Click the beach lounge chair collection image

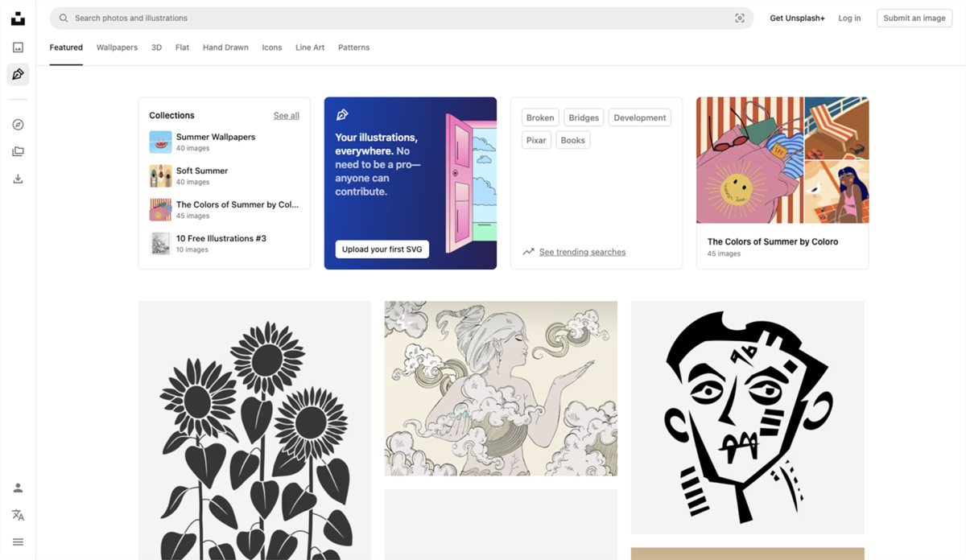pos(837,128)
